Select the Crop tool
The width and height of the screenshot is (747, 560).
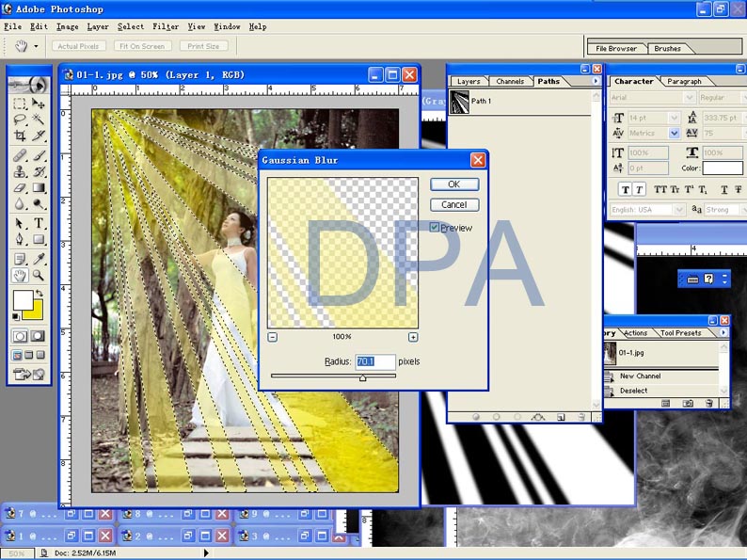click(20, 136)
